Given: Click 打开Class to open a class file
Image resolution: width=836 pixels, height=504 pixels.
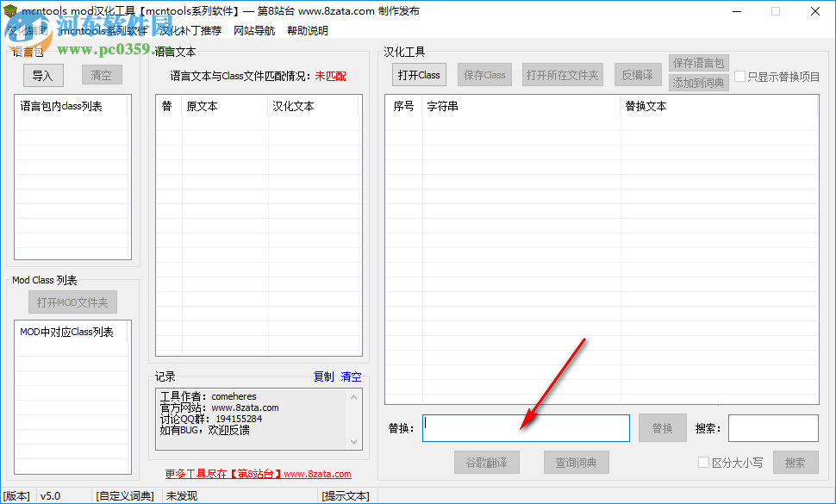Looking at the screenshot, I should pos(419,74).
